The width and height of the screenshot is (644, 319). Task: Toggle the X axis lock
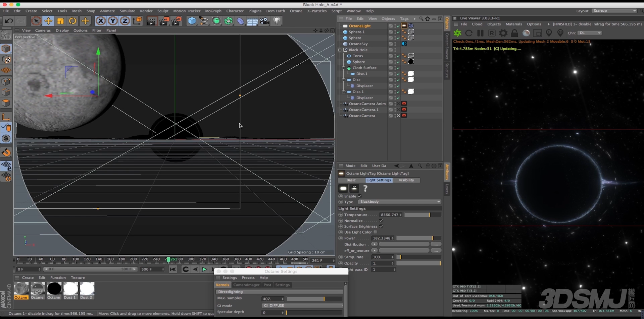[100, 21]
